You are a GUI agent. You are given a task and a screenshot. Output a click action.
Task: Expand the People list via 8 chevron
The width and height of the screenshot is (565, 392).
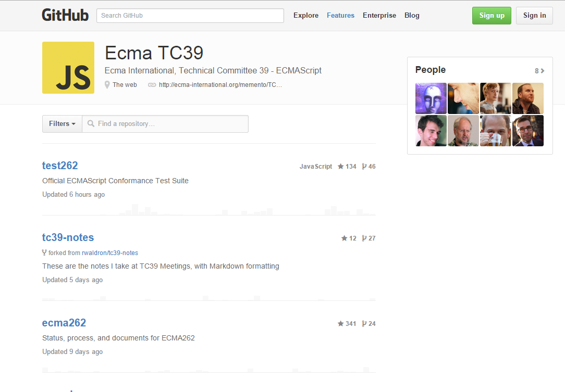click(x=539, y=71)
